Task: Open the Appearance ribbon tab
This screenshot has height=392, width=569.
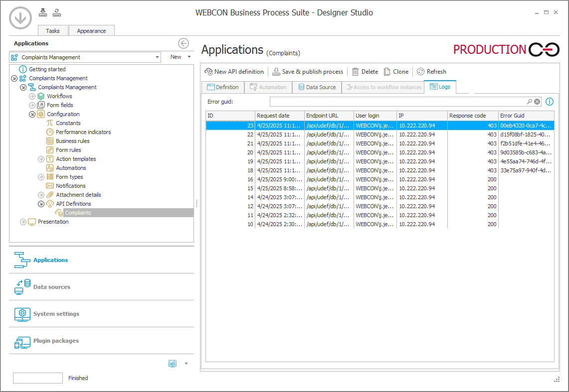Action: (x=91, y=31)
